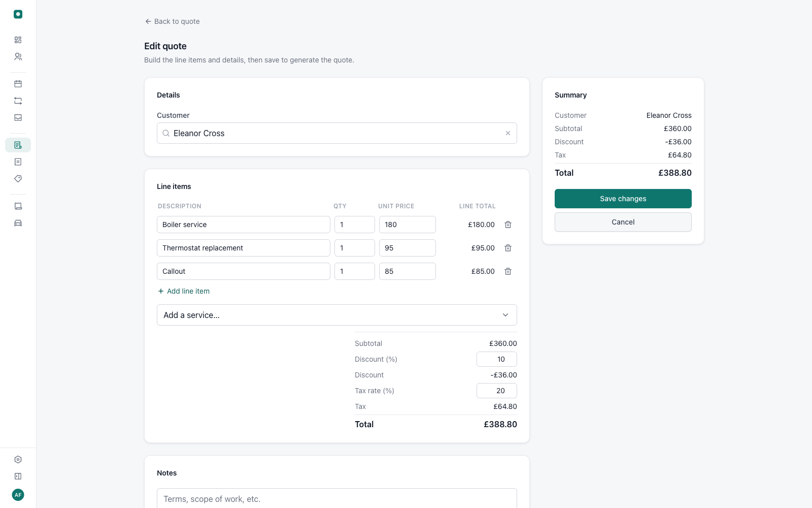The height and width of the screenshot is (508, 812).
Task: Click the LINE TOTAL column header
Action: pos(478,206)
